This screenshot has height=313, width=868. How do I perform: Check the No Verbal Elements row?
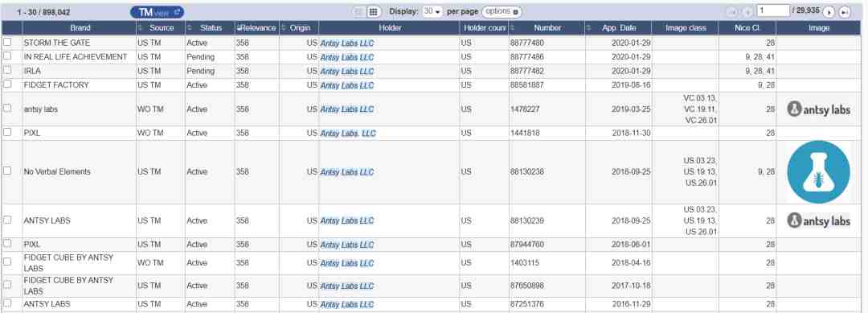click(x=7, y=171)
